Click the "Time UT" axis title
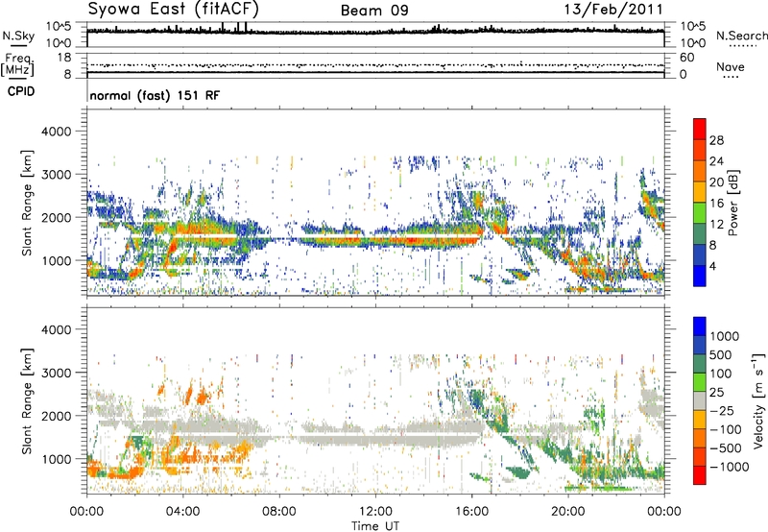The image size is (768, 532). coord(375,525)
